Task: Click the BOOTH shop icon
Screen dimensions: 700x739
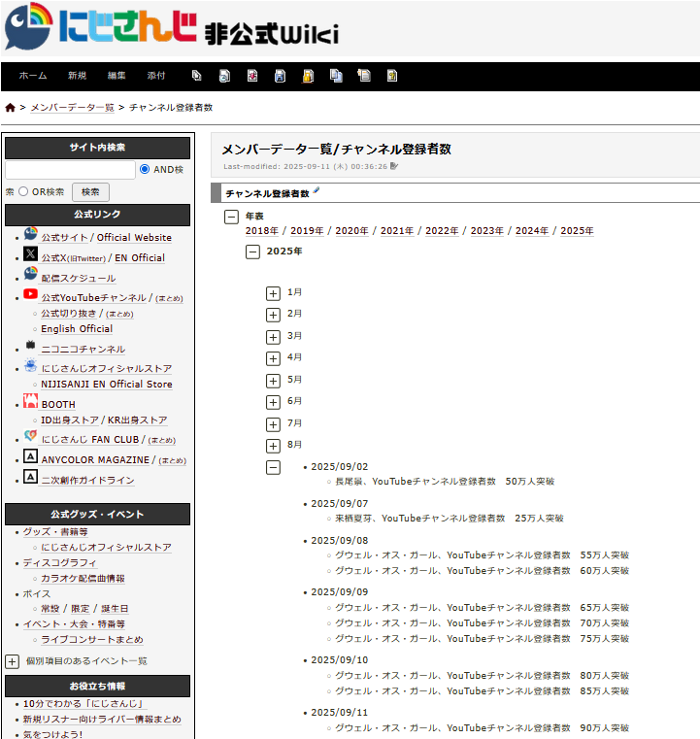Action: point(30,402)
